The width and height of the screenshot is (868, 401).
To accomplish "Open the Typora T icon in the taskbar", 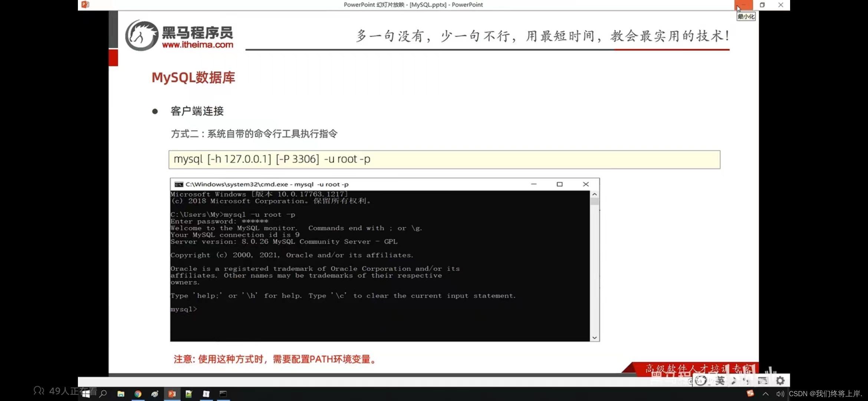I will 206,394.
